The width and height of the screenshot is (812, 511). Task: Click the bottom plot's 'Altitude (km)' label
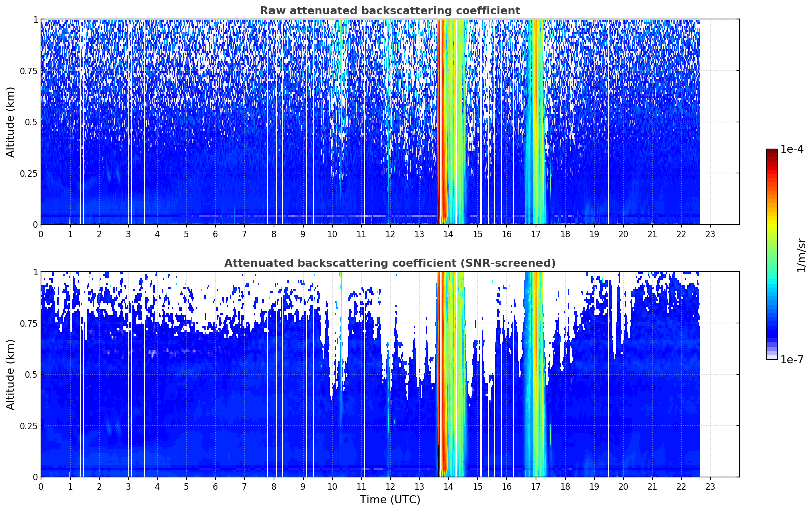tap(11, 374)
